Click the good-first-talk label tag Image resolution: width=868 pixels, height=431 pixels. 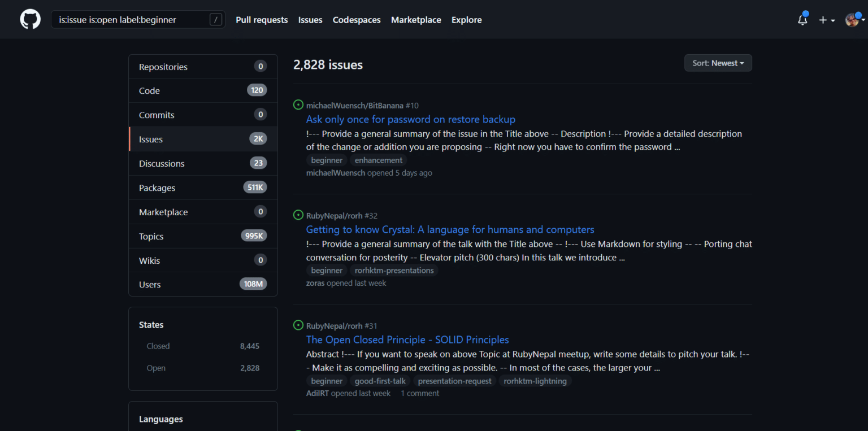(380, 381)
